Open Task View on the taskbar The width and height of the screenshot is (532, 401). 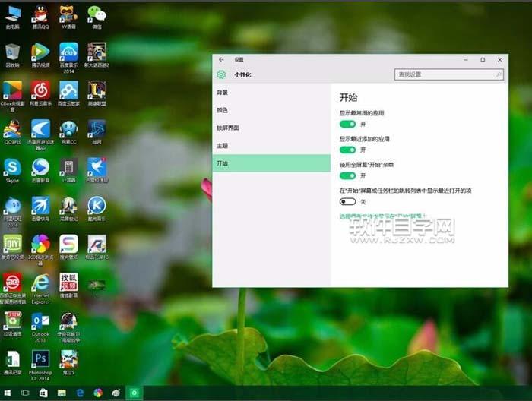point(25,393)
